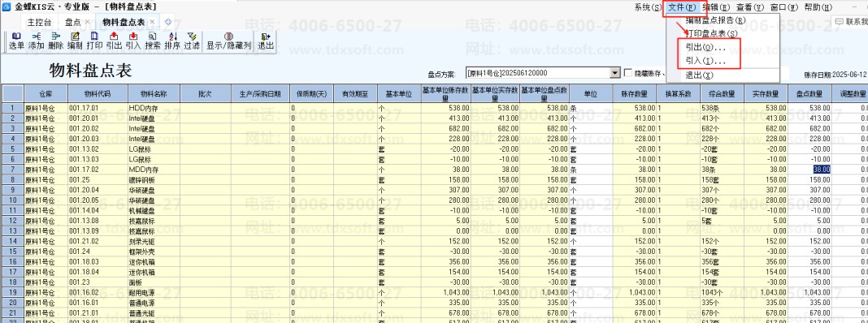
Task: Click material name MDD内存
Action: pyautogui.click(x=154, y=170)
